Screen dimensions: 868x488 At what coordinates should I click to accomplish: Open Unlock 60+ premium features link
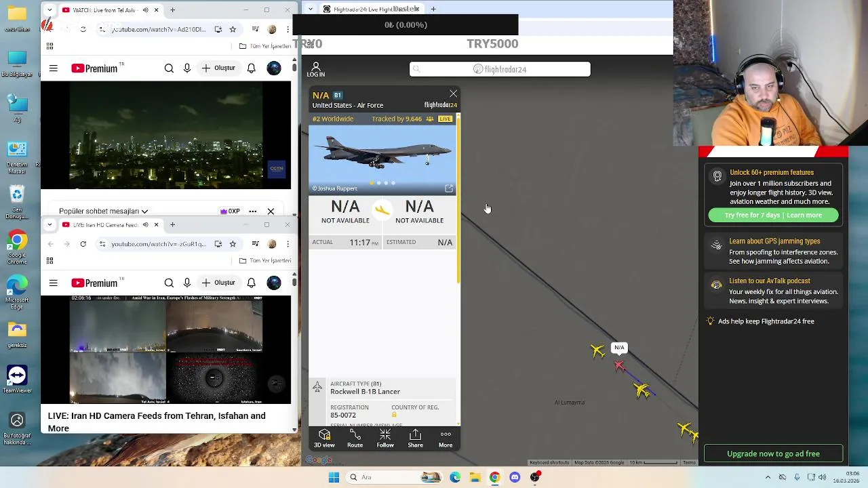[772, 173]
